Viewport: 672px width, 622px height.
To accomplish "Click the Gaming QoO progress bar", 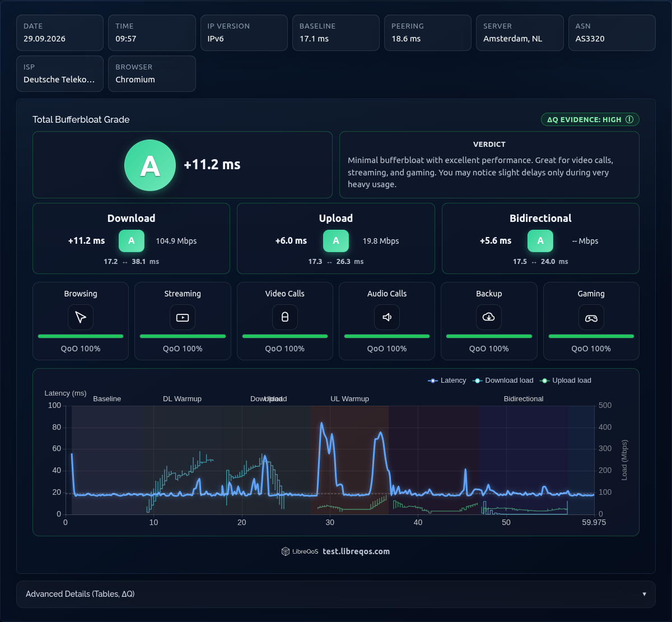I will 591,336.
